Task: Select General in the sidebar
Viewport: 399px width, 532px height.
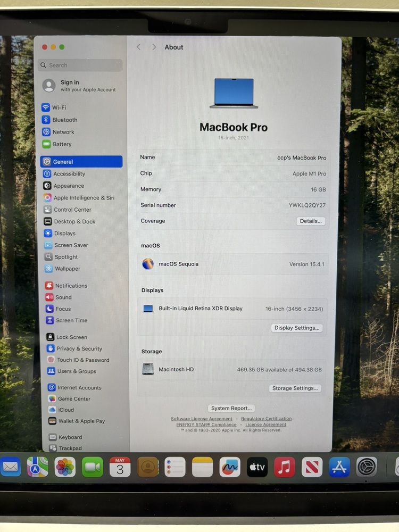Action: tap(81, 162)
